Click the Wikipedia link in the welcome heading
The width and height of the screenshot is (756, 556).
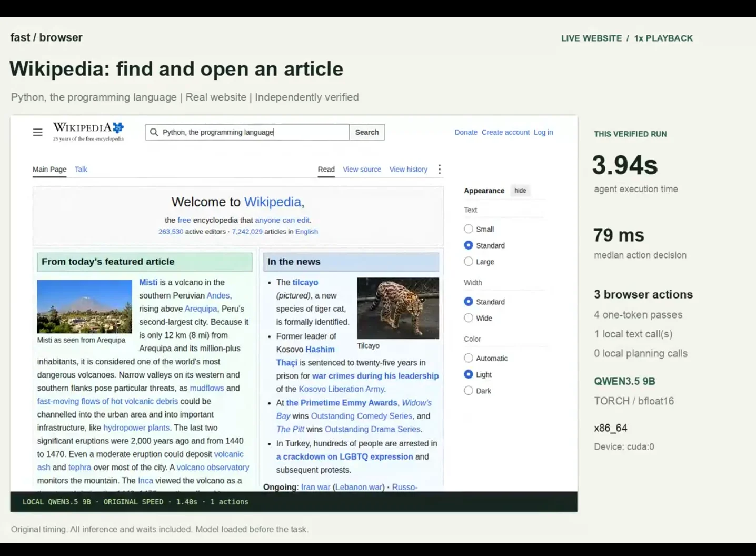(273, 202)
